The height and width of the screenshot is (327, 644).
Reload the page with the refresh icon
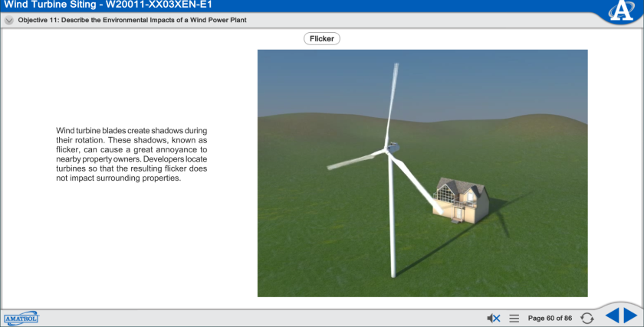point(587,318)
